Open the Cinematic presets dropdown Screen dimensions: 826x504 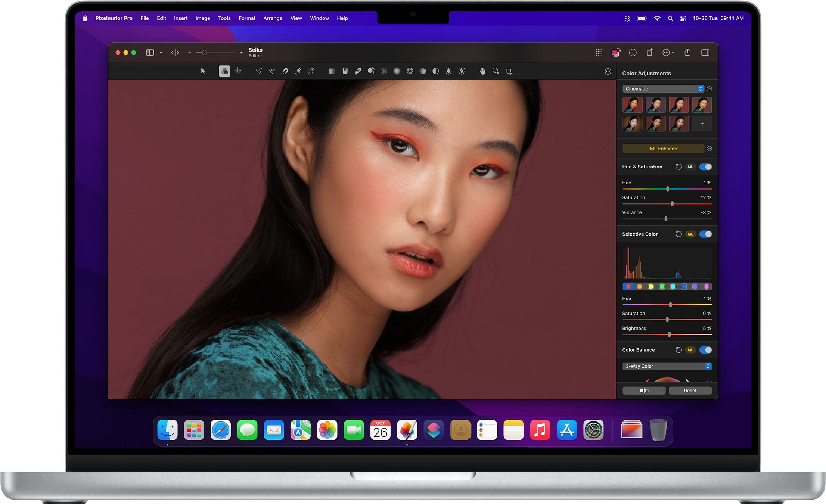[663, 88]
